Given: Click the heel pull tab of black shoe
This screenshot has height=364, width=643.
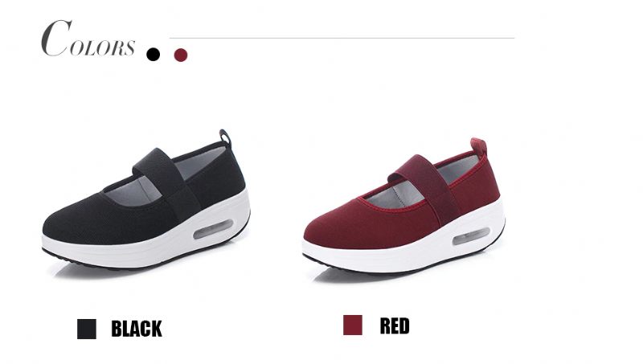Looking at the screenshot, I should [x=225, y=137].
